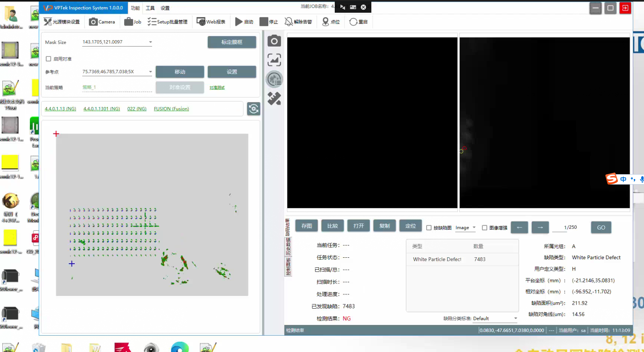Click the fit-image frame icon in side strip
The height and width of the screenshot is (352, 644).
[274, 60]
